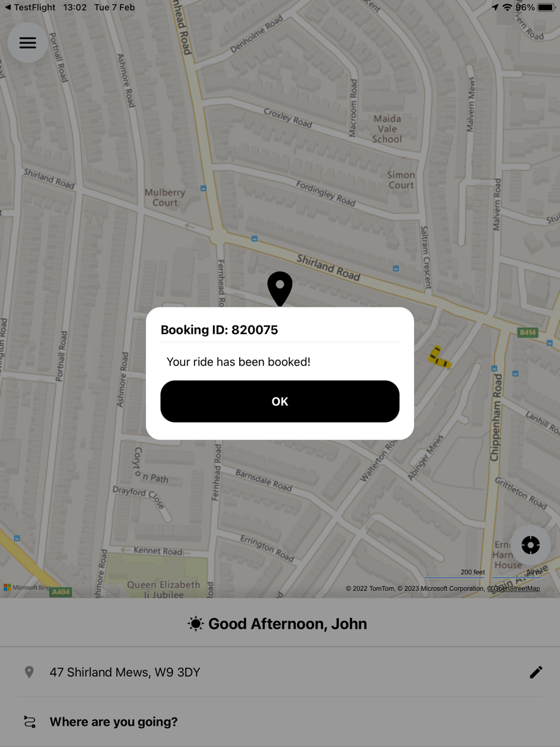Image resolution: width=560 pixels, height=747 pixels.
Task: Tap the sun icon beside greeting
Action: point(195,624)
